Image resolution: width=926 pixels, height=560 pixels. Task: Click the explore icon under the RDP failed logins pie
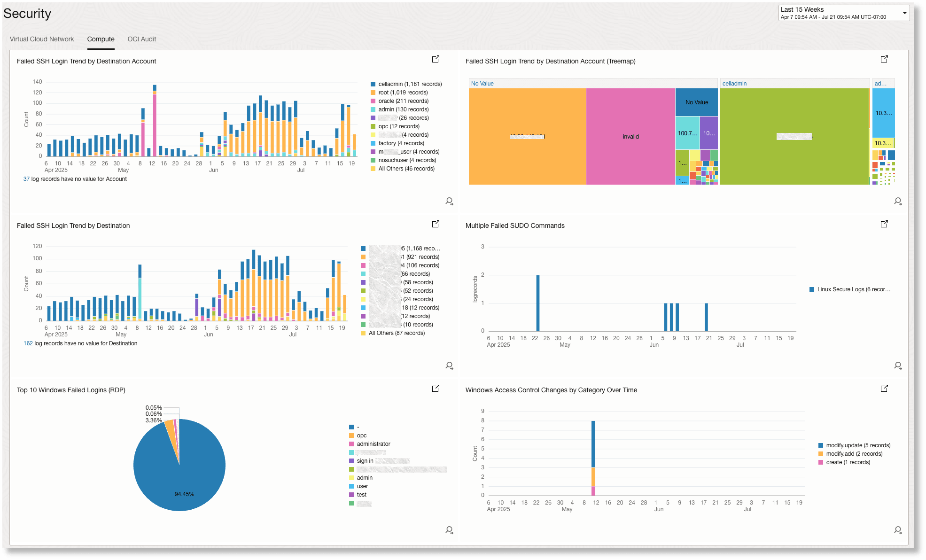449,530
